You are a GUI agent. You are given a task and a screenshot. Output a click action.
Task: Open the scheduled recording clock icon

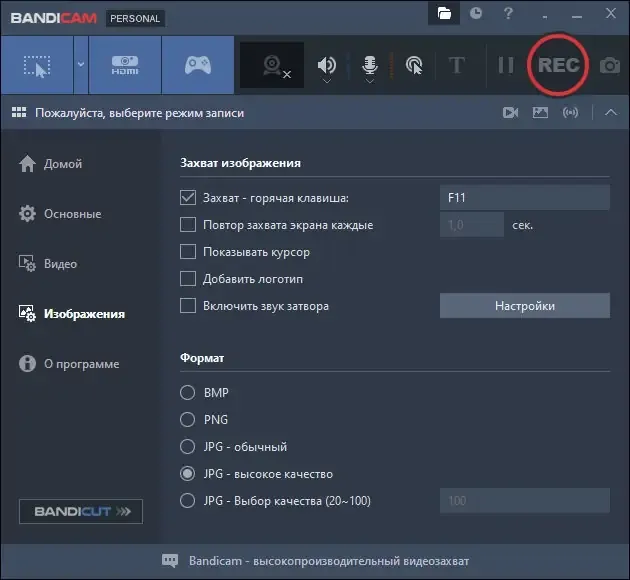[x=476, y=14]
